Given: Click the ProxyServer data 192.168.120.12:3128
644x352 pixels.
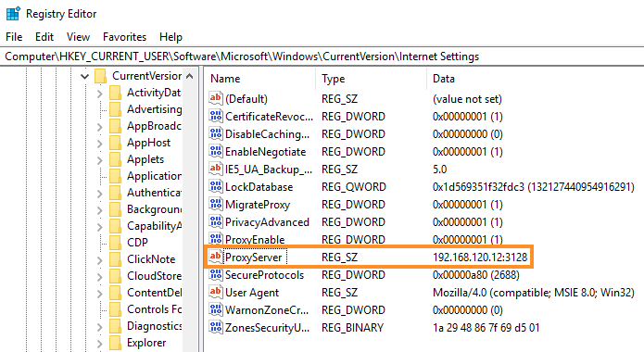Looking at the screenshot, I should click(480, 258).
